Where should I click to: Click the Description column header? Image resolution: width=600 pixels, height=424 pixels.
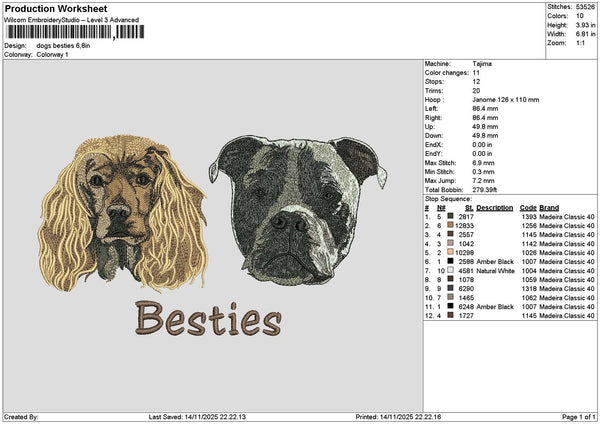point(494,207)
